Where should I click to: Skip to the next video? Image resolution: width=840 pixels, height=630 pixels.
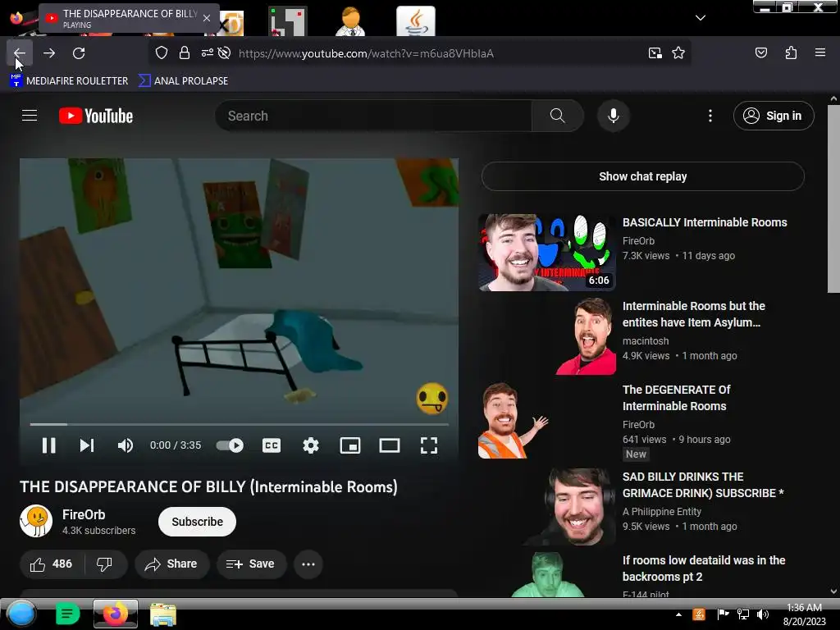[x=87, y=445]
